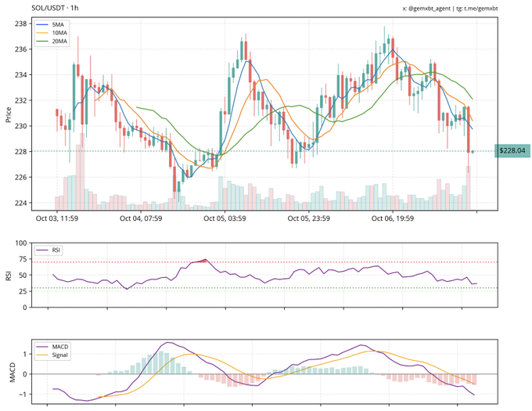Click the MACD y-axis label
Viewport: 532px width, 411px height.
(x=11, y=373)
